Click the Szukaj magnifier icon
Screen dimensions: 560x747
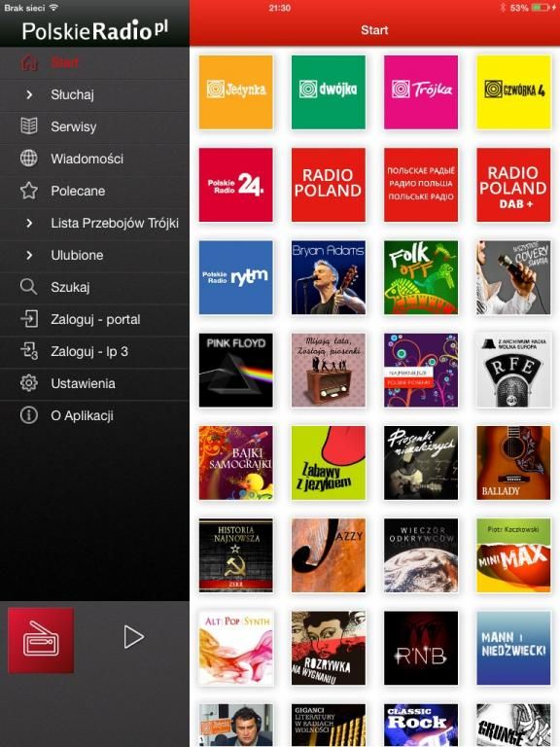(x=29, y=287)
